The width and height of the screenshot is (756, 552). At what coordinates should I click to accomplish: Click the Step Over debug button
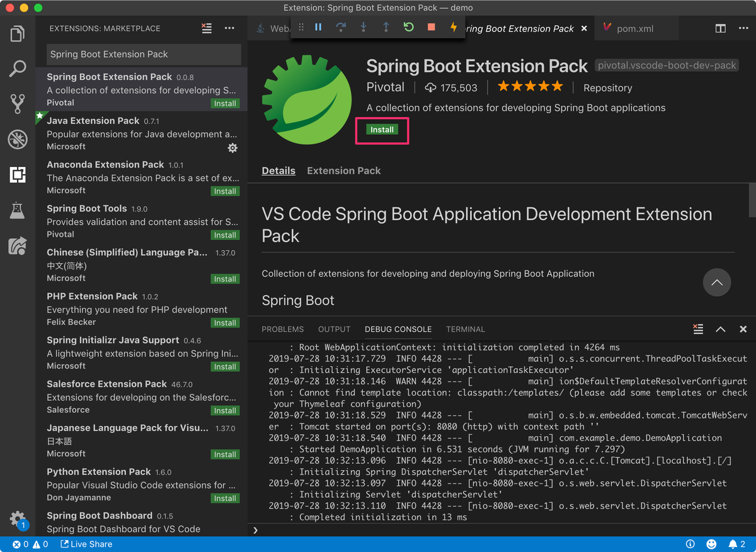point(341,27)
